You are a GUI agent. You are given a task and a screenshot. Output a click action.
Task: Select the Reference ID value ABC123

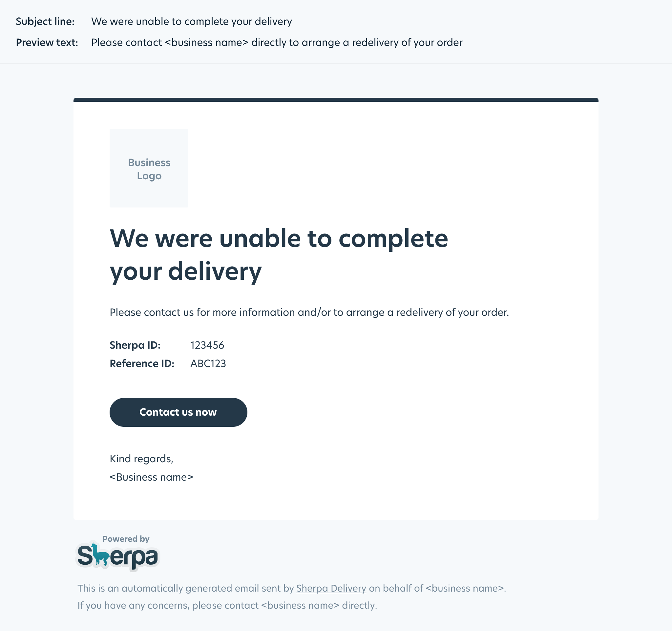pyautogui.click(x=208, y=363)
